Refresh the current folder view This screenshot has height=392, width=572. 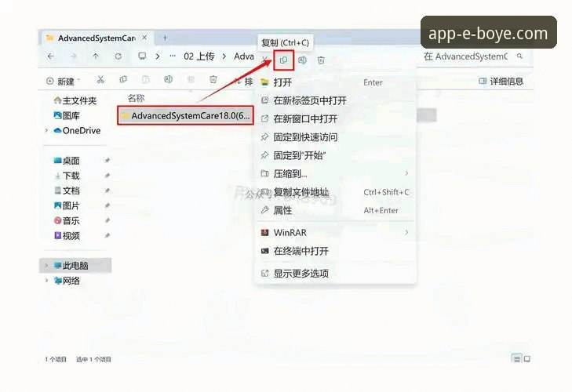pos(118,56)
